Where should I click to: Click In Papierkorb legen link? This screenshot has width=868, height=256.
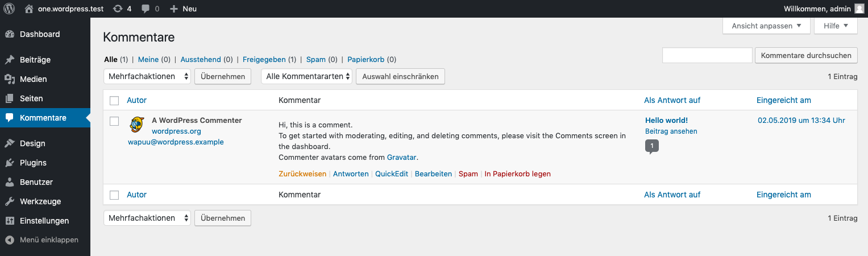coord(518,174)
